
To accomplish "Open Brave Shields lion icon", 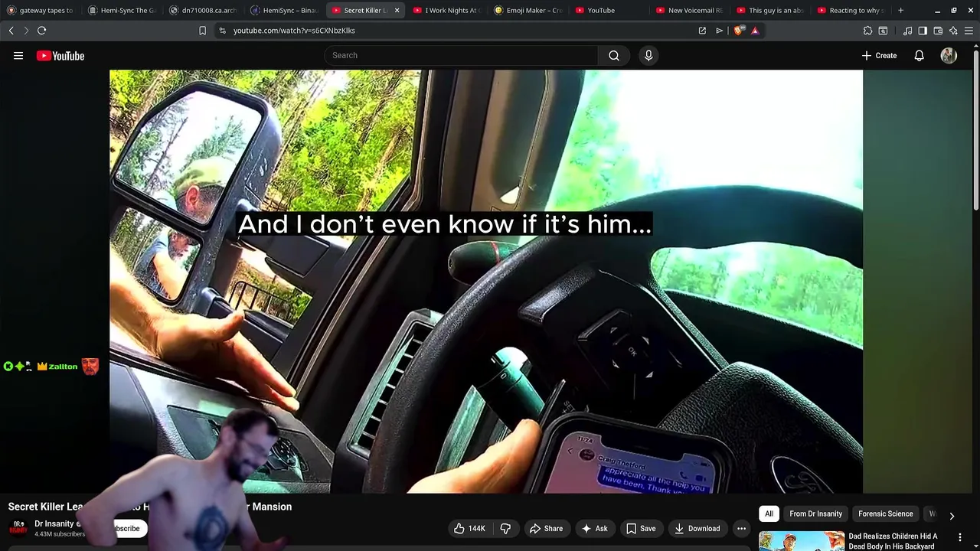I will point(738,31).
